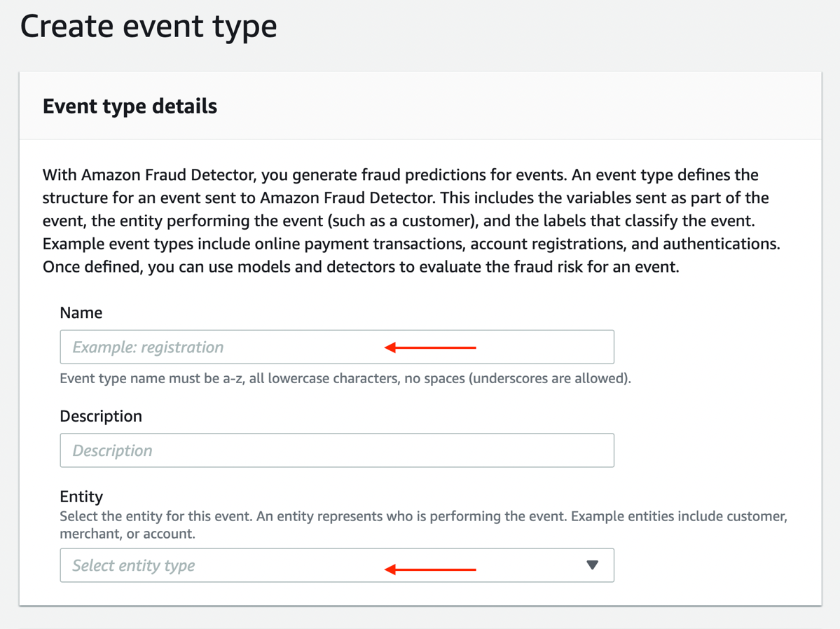Image resolution: width=840 pixels, height=629 pixels.
Task: Click the 'Once defined, you can use models' sentence
Action: click(361, 267)
